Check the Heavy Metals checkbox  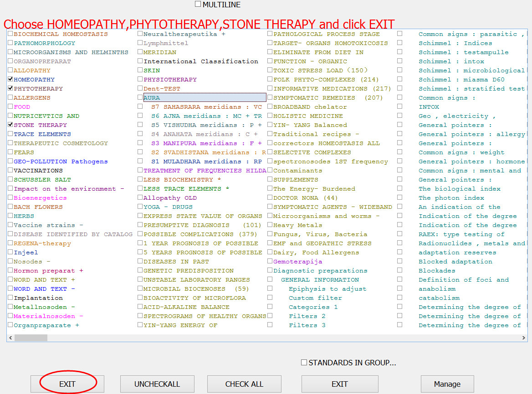[x=270, y=225]
